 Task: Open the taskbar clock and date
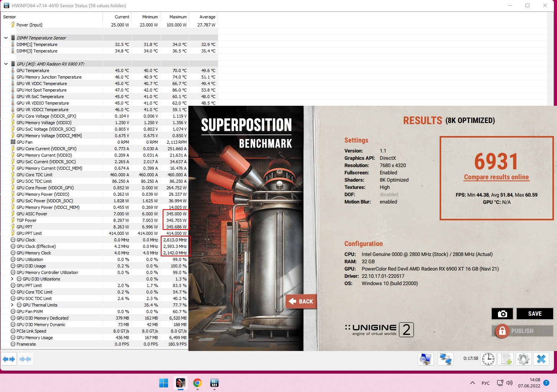[x=529, y=383]
